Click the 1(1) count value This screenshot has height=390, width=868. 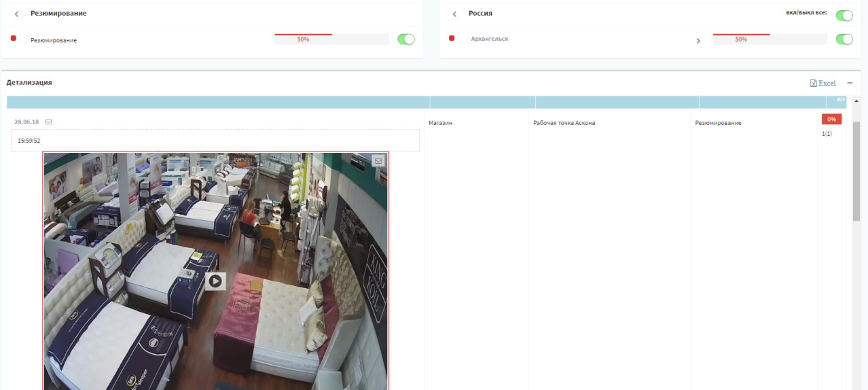(827, 134)
